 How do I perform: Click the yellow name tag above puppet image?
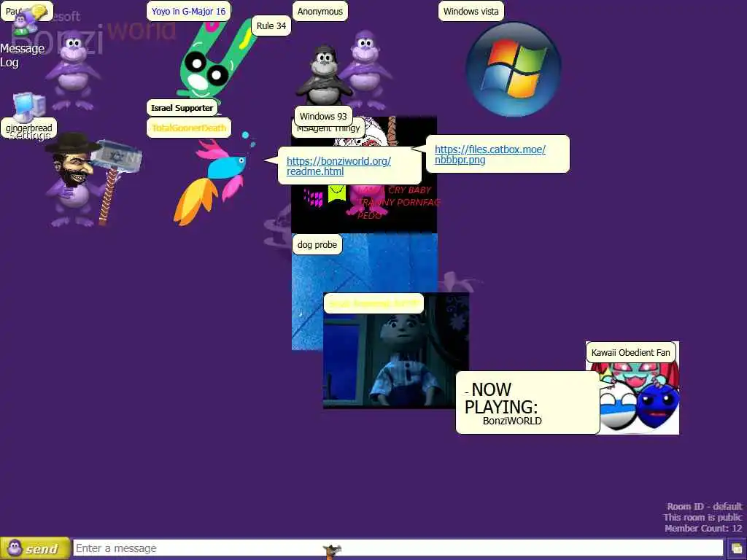[x=373, y=304]
